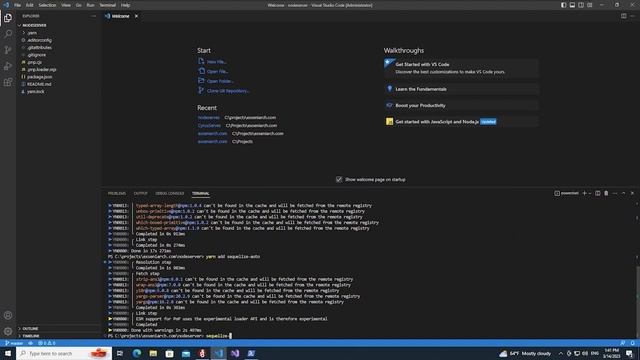The width and height of the screenshot is (640, 360).
Task: Create a new terminal with plus icon
Action: 584,193
